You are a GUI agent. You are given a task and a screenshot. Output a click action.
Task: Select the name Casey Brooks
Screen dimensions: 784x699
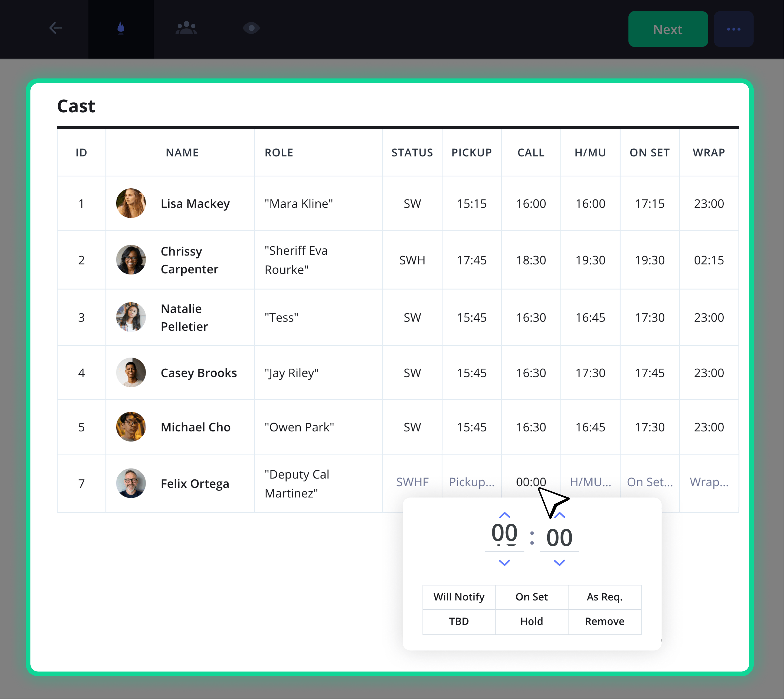click(198, 373)
